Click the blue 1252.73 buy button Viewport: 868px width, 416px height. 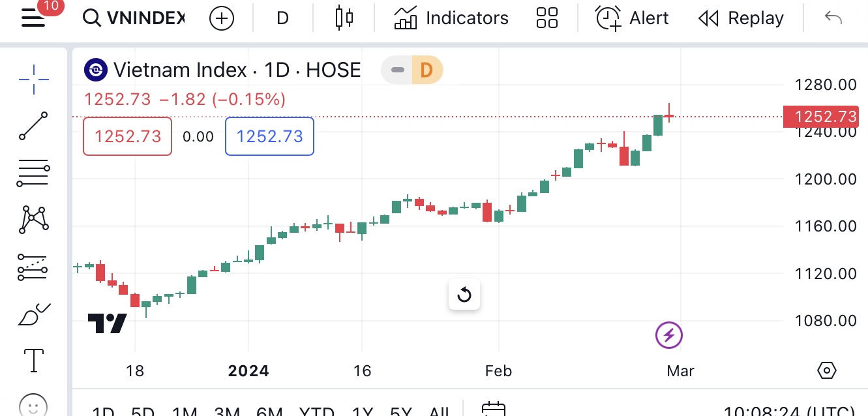(x=269, y=136)
